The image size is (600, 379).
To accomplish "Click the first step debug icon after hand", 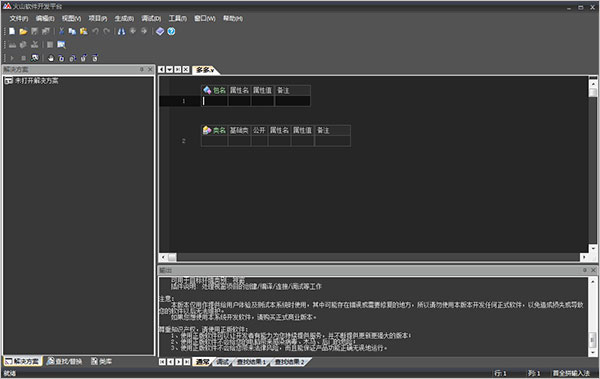I will [61, 58].
